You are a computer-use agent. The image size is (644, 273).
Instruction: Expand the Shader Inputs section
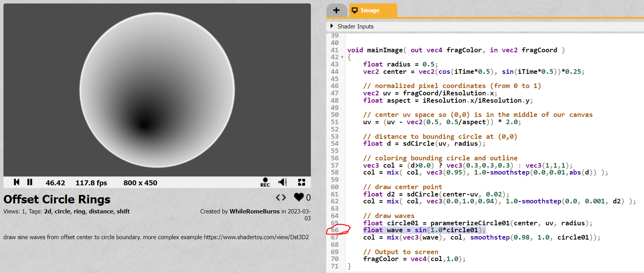coord(332,26)
